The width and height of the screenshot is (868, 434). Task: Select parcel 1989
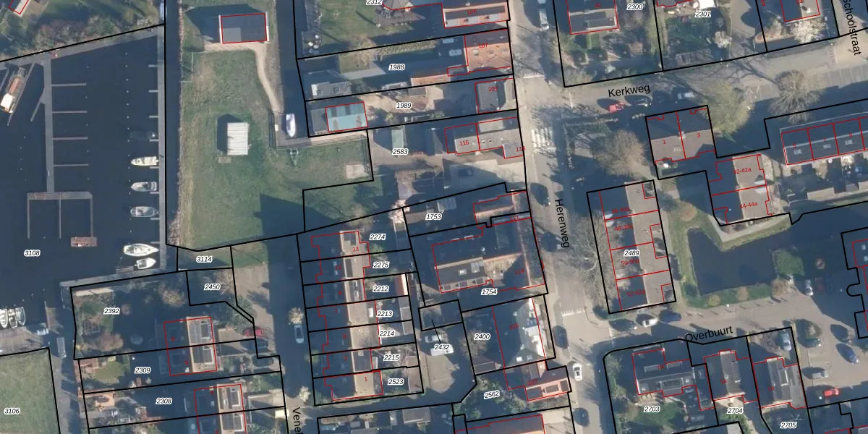click(404, 106)
